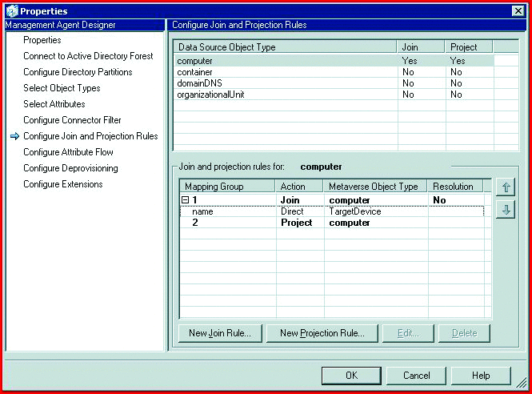532x394 pixels.
Task: Collapse mapping group 1 tree node
Action: (185, 199)
